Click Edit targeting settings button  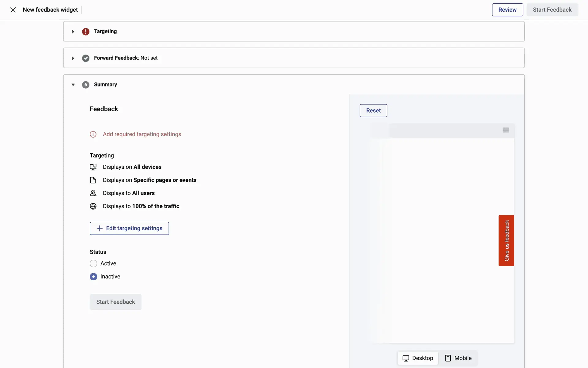point(129,228)
